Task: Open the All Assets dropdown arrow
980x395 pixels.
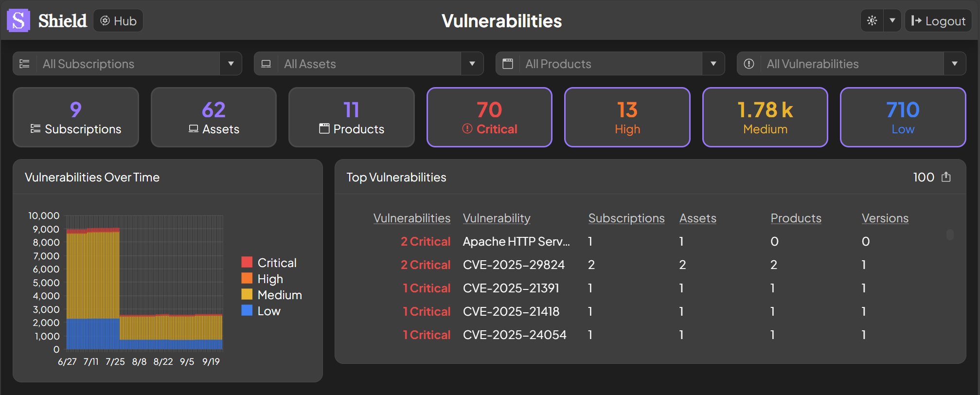Action: pyautogui.click(x=472, y=64)
